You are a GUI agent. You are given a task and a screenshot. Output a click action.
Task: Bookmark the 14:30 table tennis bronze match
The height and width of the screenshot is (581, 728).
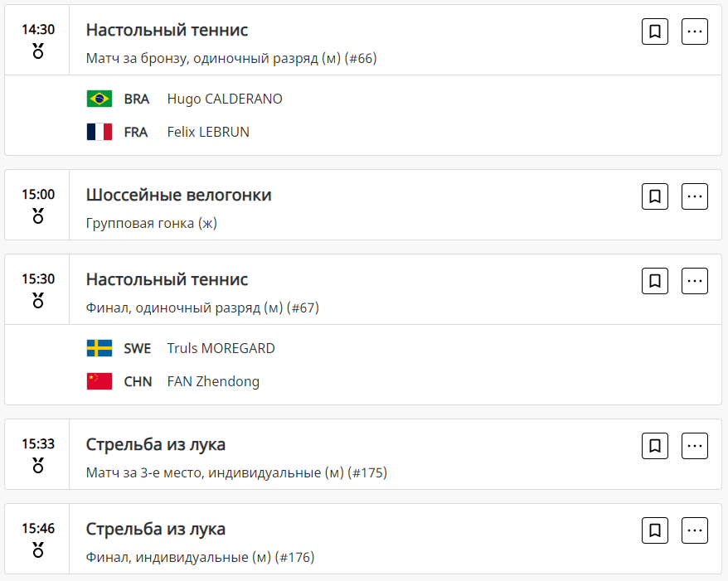[655, 31]
